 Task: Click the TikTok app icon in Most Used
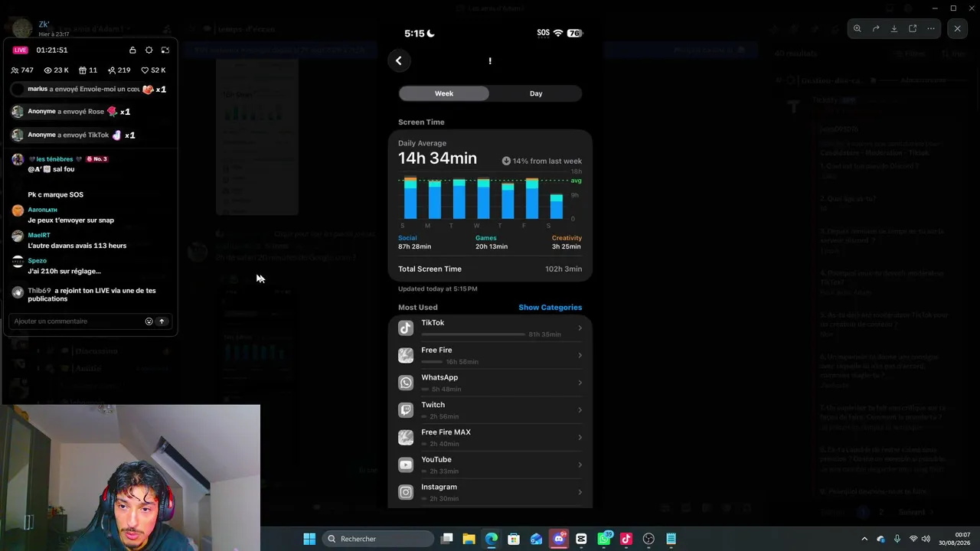[406, 328]
